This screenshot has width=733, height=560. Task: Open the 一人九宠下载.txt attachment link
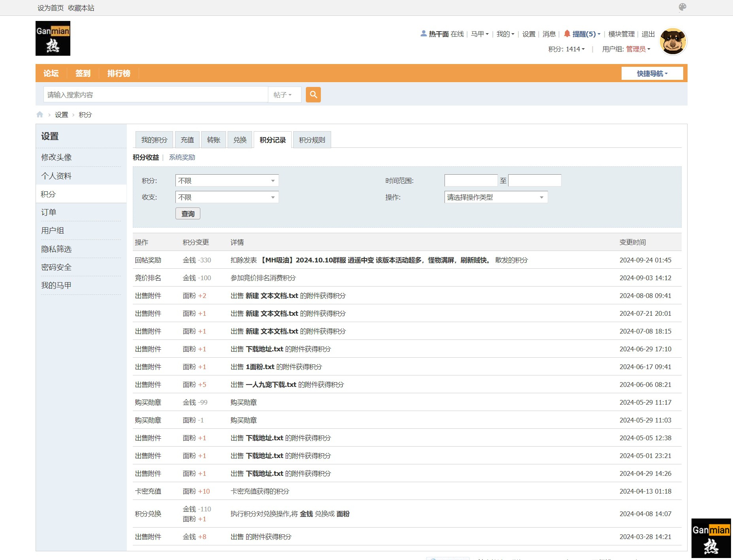pyautogui.click(x=271, y=385)
